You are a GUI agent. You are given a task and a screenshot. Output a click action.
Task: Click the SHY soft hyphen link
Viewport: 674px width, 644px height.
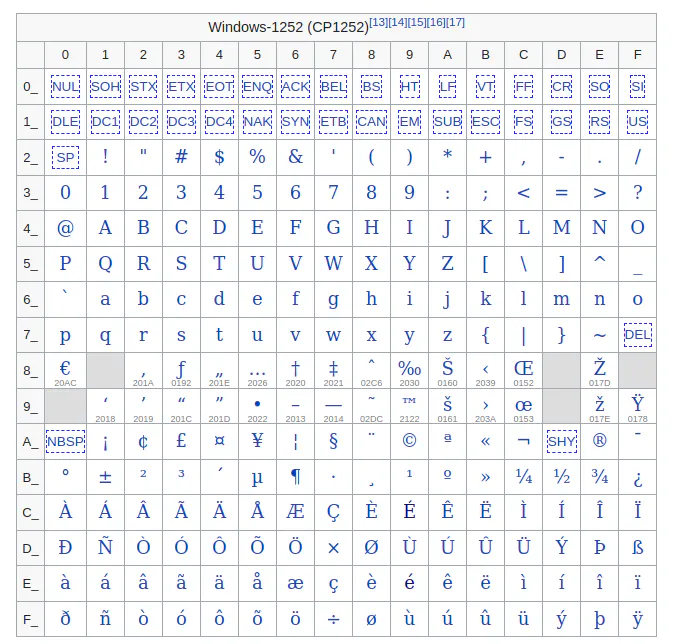click(x=561, y=441)
